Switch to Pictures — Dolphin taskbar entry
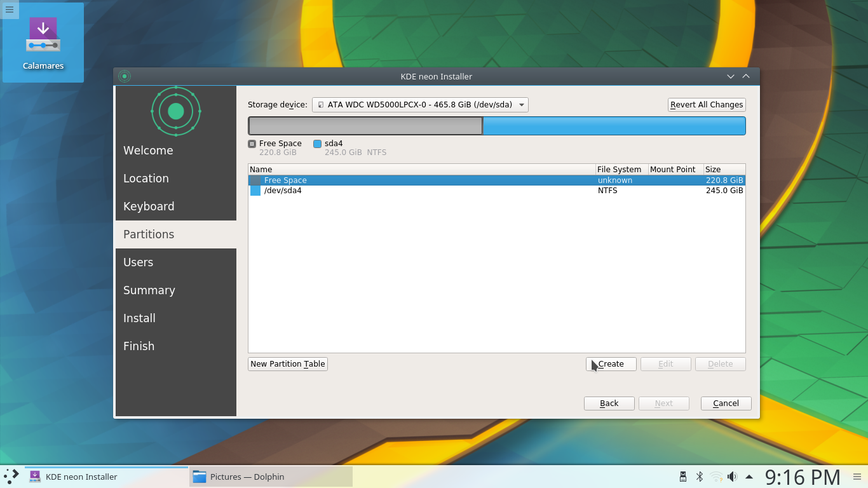The height and width of the screenshot is (488, 868). pyautogui.click(x=271, y=477)
